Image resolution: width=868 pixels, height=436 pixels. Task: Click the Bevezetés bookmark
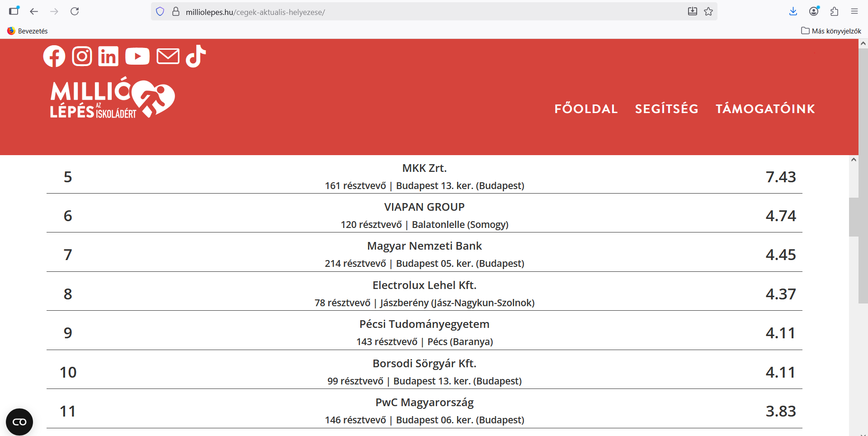(28, 31)
